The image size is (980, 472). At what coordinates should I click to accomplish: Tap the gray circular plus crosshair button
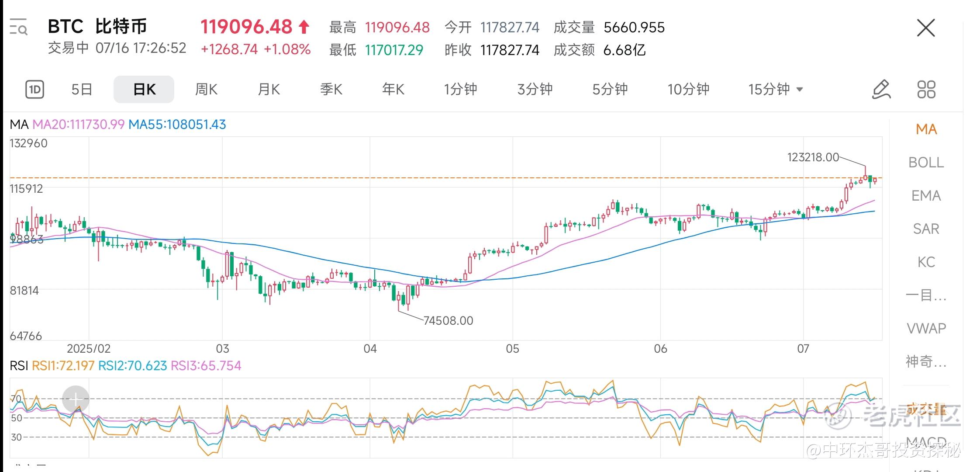[76, 399]
